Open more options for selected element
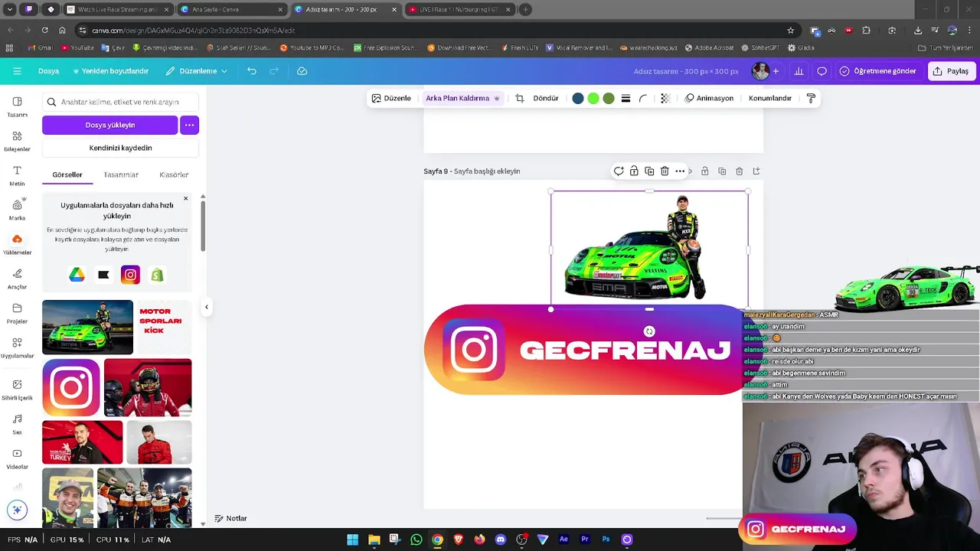 [x=680, y=171]
